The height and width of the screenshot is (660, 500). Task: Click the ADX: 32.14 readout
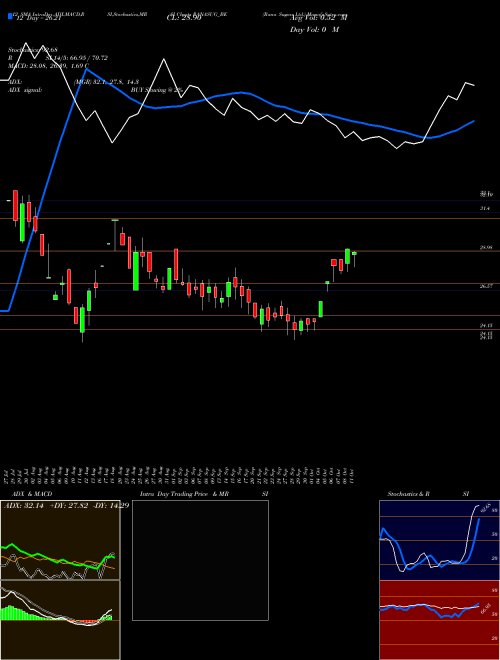tap(24, 506)
